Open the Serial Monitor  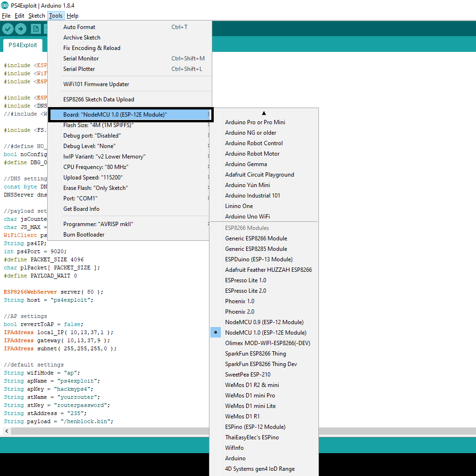[129, 58]
